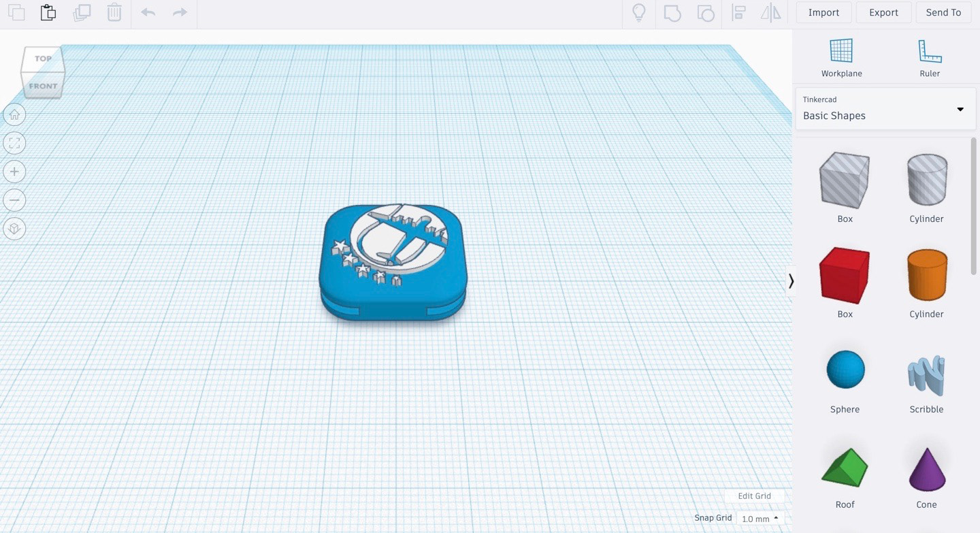
Task: Click the Paste clipboard icon
Action: click(x=48, y=12)
